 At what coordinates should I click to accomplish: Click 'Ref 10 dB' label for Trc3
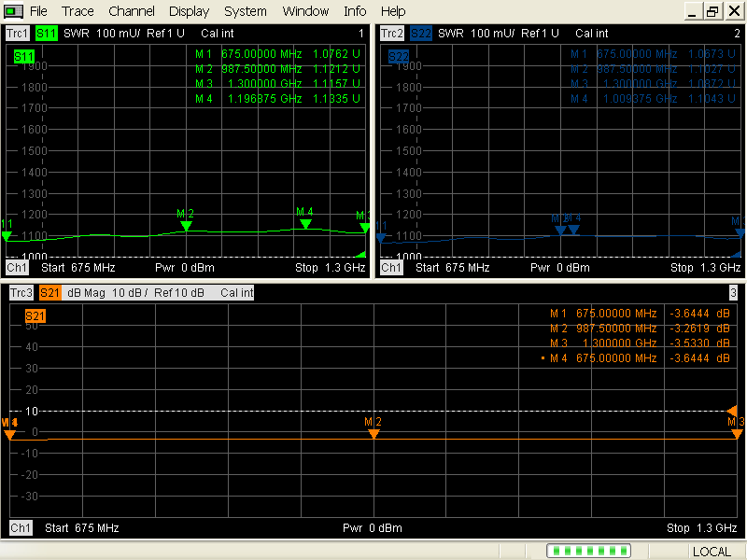pyautogui.click(x=179, y=293)
